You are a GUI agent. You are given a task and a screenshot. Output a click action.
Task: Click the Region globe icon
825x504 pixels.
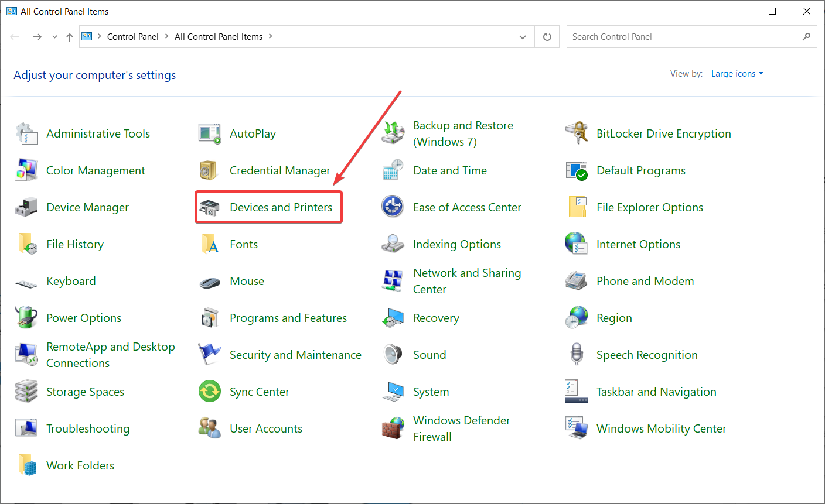point(577,318)
